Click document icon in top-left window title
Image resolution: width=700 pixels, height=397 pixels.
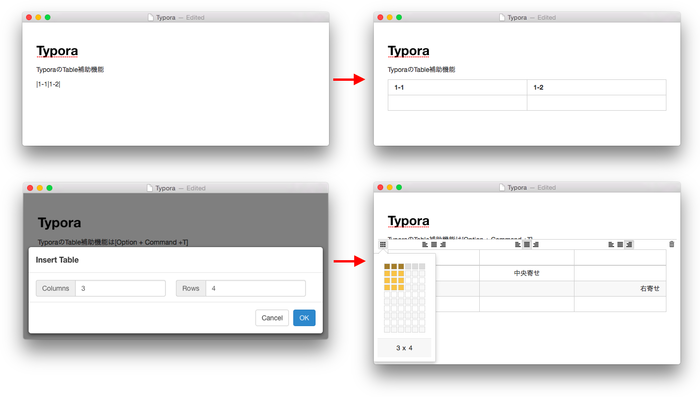pos(150,17)
